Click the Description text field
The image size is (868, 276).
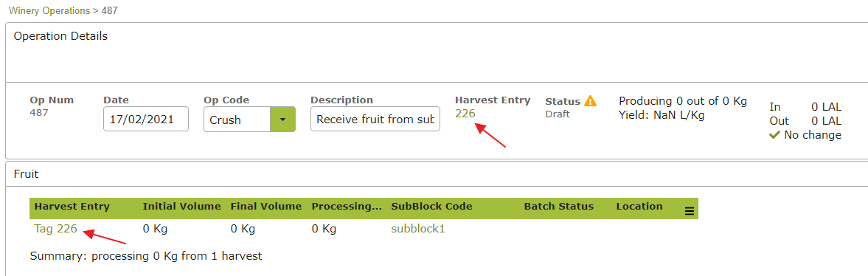[375, 119]
